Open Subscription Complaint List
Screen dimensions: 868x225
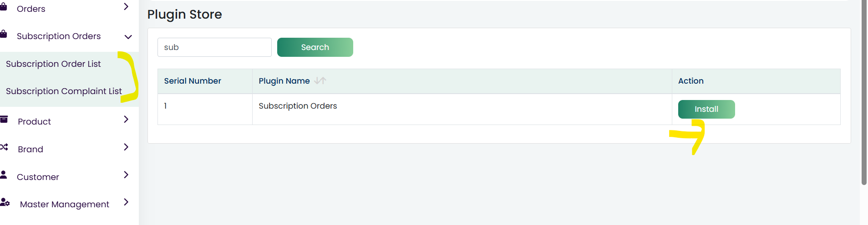[64, 91]
